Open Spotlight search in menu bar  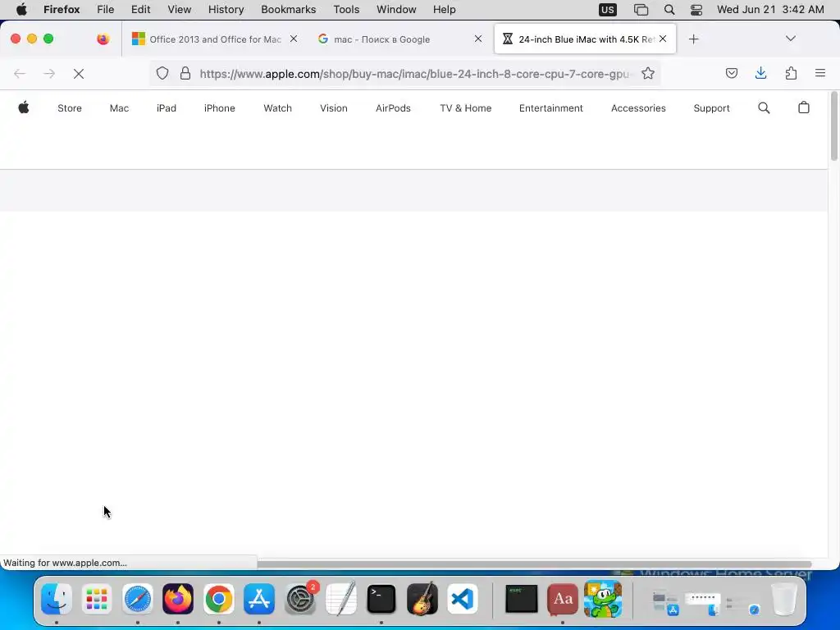(x=669, y=10)
